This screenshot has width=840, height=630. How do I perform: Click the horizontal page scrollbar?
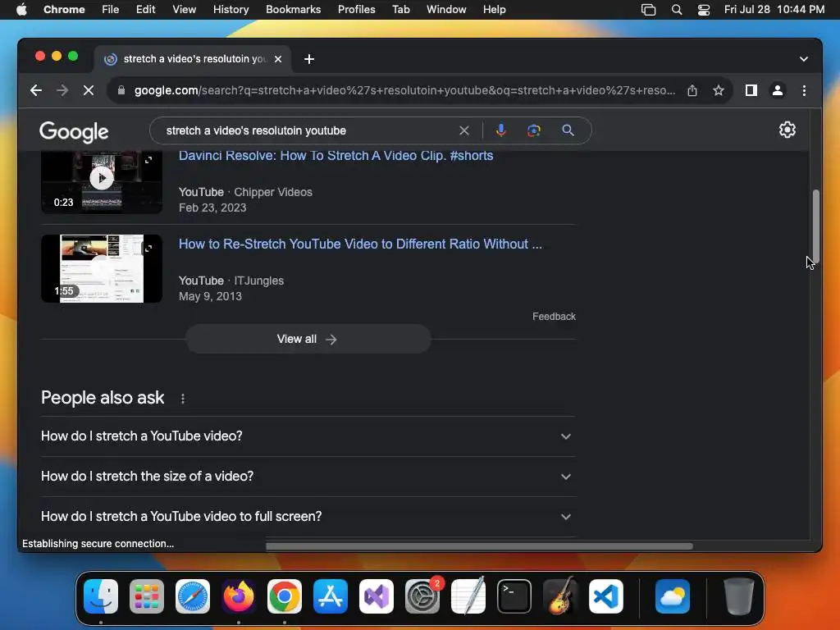(x=479, y=546)
